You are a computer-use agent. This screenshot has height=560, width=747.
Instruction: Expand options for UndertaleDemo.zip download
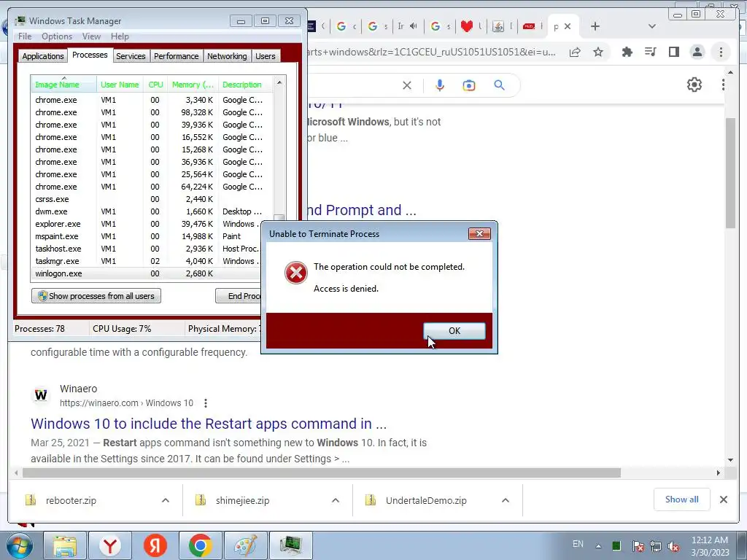[x=506, y=500]
